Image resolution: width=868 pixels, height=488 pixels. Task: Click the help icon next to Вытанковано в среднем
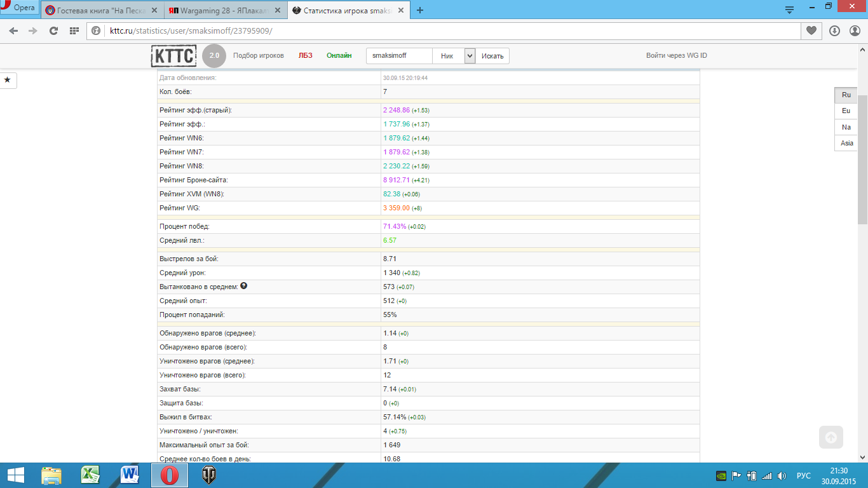(x=244, y=286)
